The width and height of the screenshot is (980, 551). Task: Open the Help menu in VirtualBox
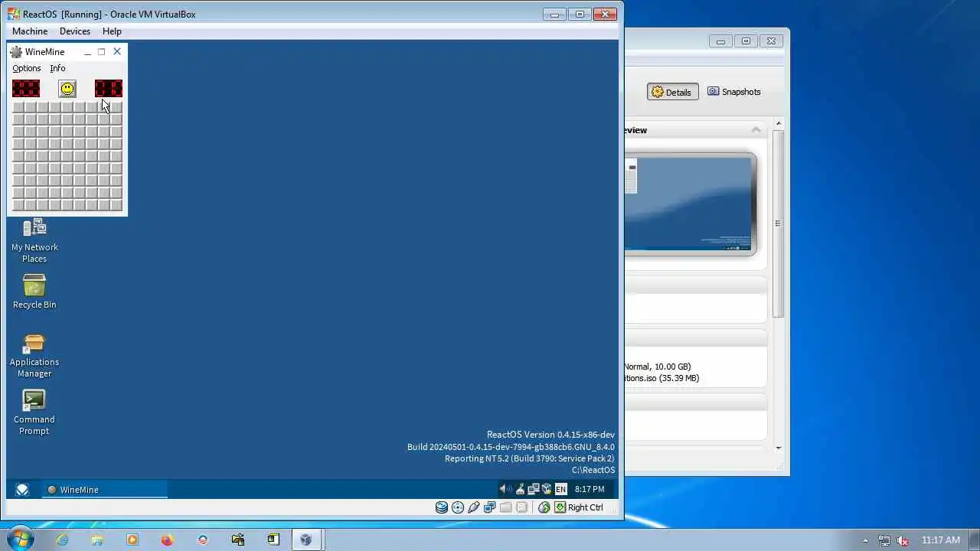[x=112, y=31]
